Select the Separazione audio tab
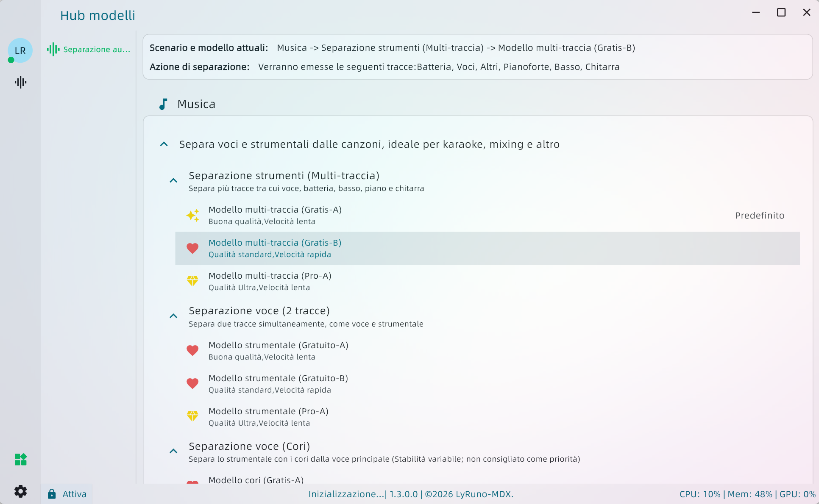Screen dimensions: 819x504 [89, 50]
